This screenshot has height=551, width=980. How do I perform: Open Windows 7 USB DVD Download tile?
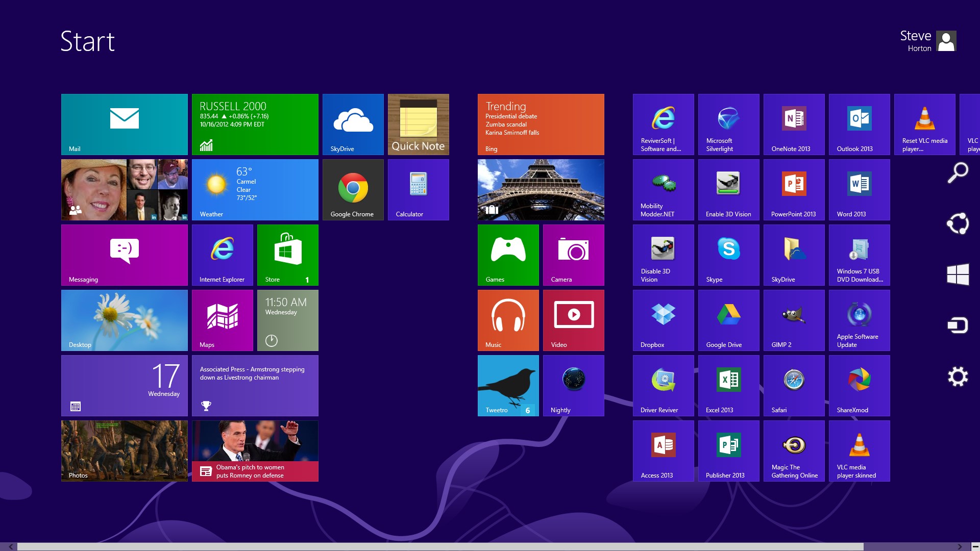(x=860, y=255)
